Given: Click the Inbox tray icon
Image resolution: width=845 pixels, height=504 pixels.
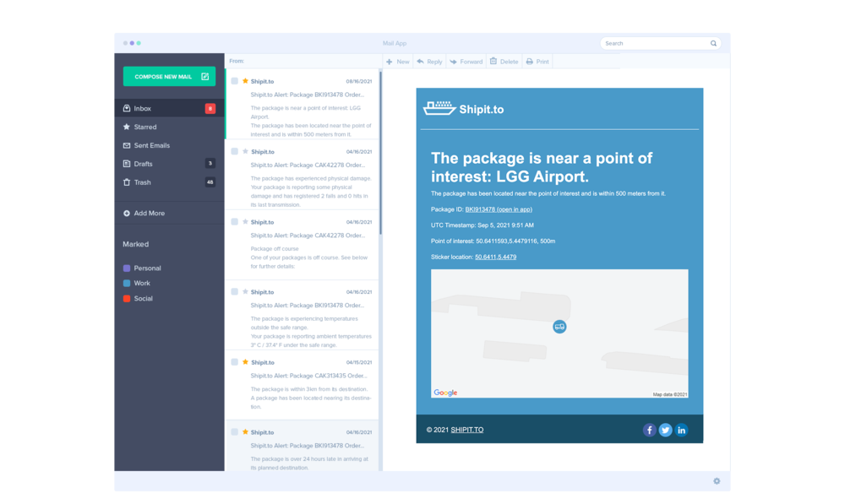Looking at the screenshot, I should (127, 108).
